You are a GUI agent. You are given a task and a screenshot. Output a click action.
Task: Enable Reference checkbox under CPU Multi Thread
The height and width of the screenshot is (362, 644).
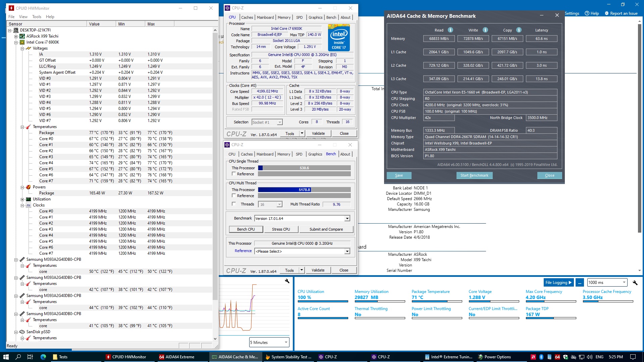pos(234,196)
